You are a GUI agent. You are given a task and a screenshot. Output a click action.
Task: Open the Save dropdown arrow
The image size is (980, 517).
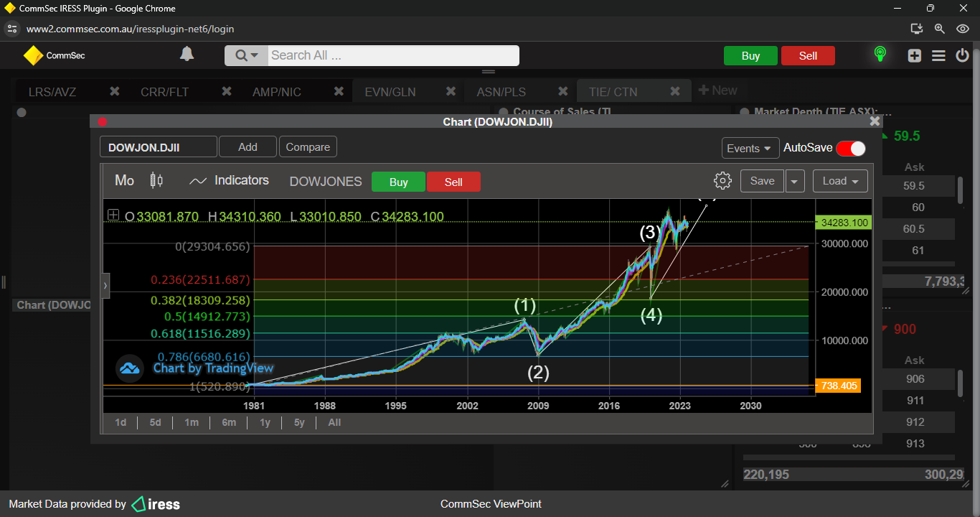coord(794,181)
